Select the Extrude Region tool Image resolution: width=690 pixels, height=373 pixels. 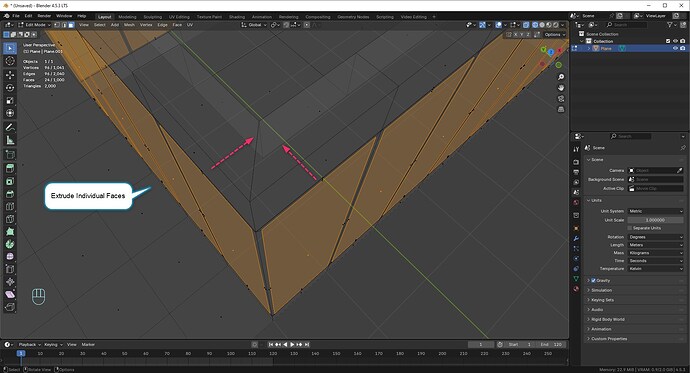[x=10, y=168]
